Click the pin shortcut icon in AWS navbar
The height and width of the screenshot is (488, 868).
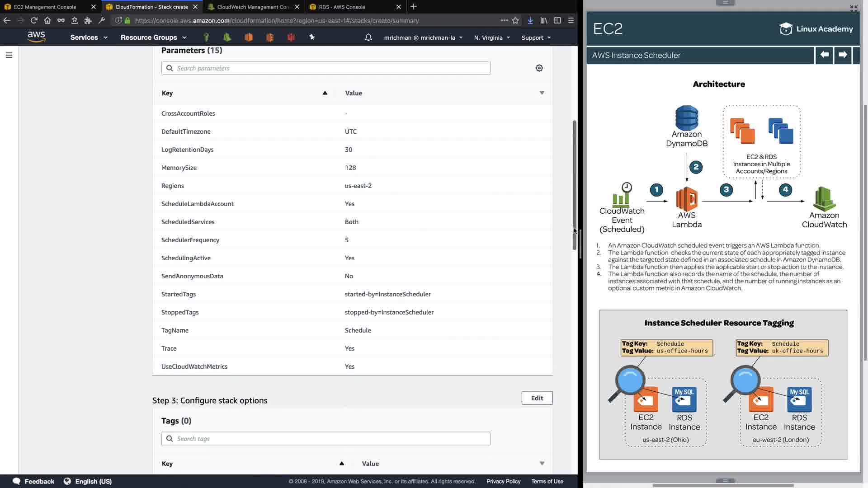(312, 38)
